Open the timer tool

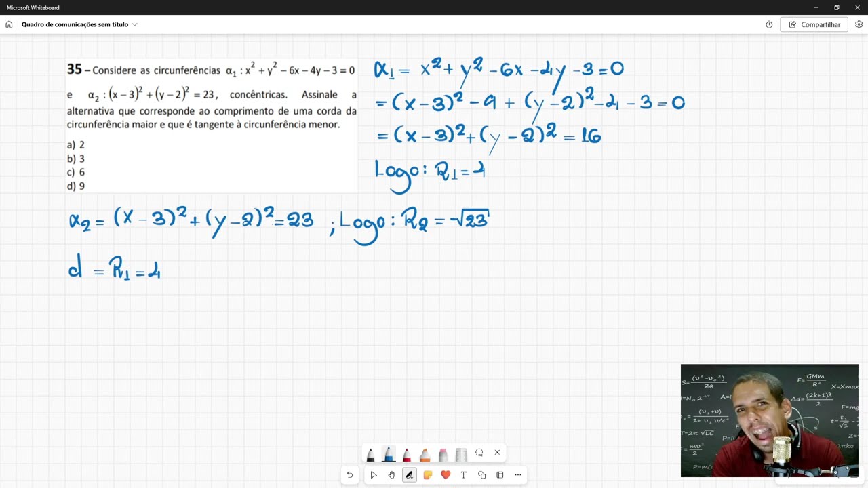(769, 24)
